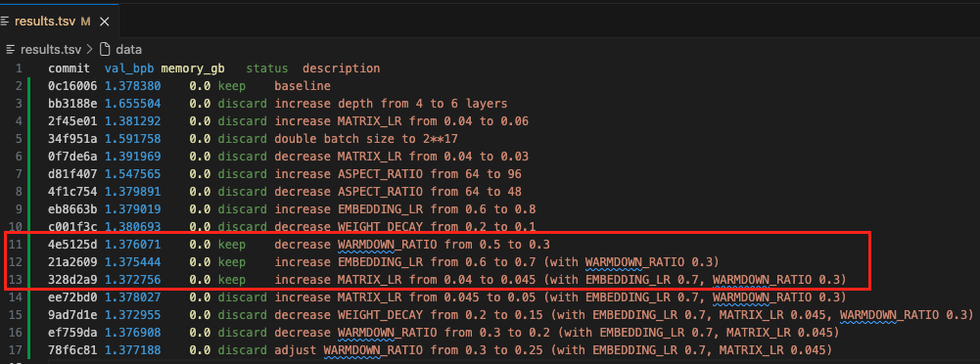Click the breadcrumb chevron separator
The height and width of the screenshot is (364, 980).
pos(88,49)
